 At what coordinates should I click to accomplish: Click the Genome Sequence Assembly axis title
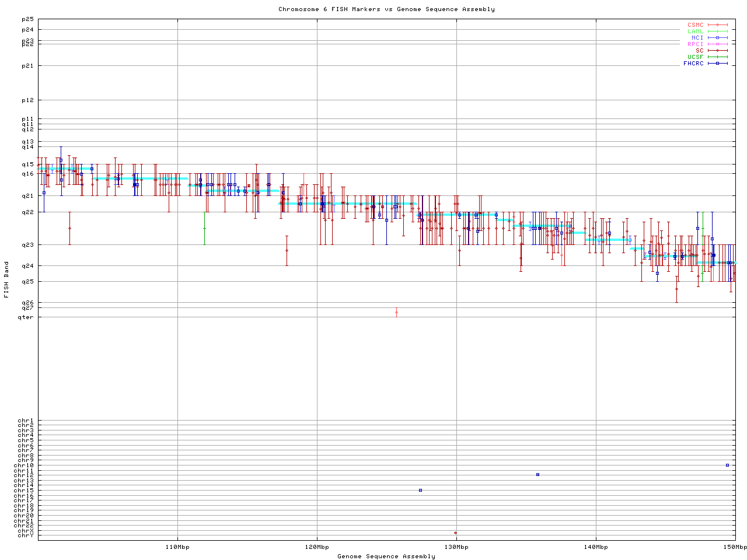tap(386, 556)
